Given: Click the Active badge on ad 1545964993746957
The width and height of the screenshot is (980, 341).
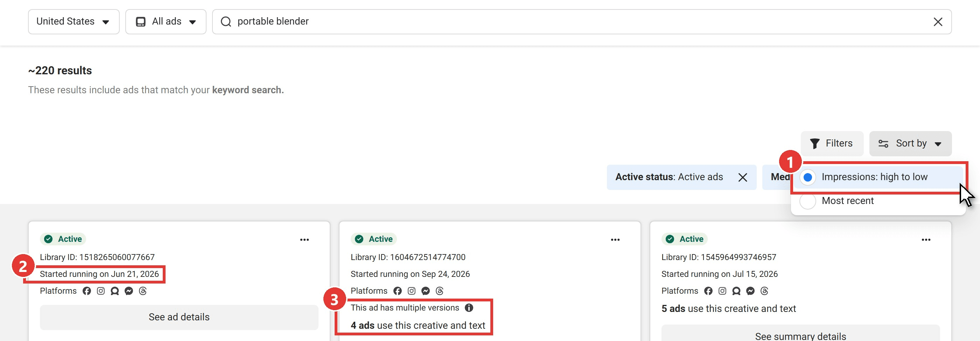Looking at the screenshot, I should click(x=685, y=239).
